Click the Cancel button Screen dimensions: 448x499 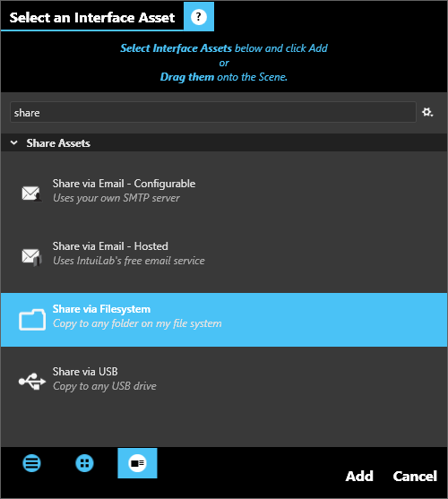(415, 476)
